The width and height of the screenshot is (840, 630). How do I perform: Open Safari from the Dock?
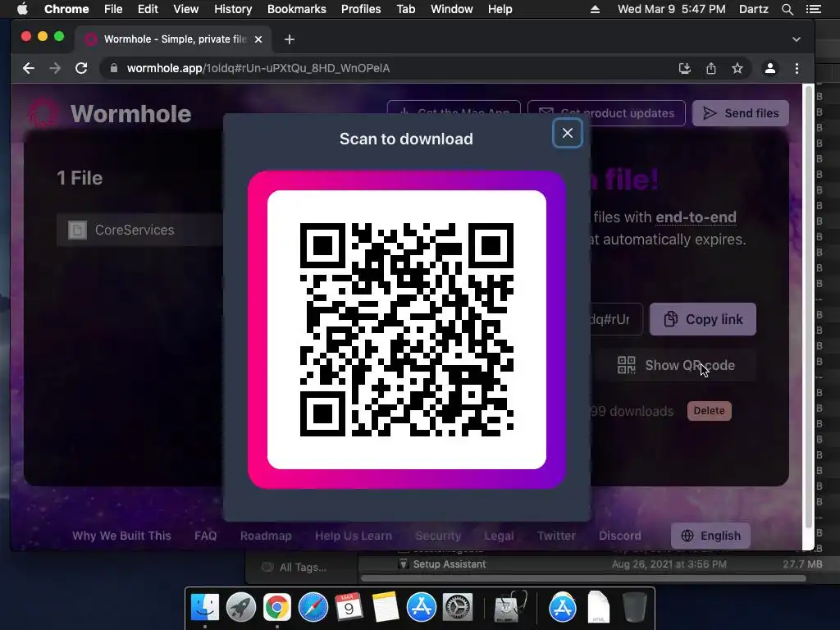click(x=313, y=607)
